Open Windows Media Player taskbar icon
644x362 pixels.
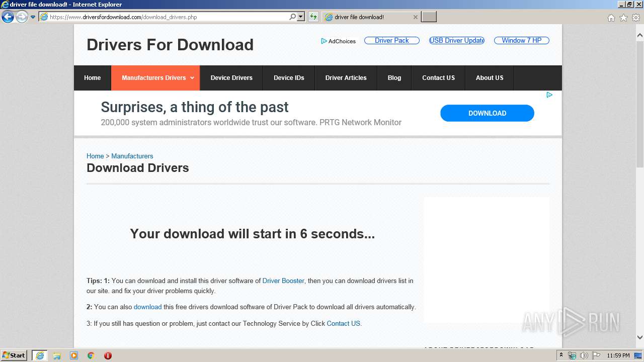click(x=74, y=355)
